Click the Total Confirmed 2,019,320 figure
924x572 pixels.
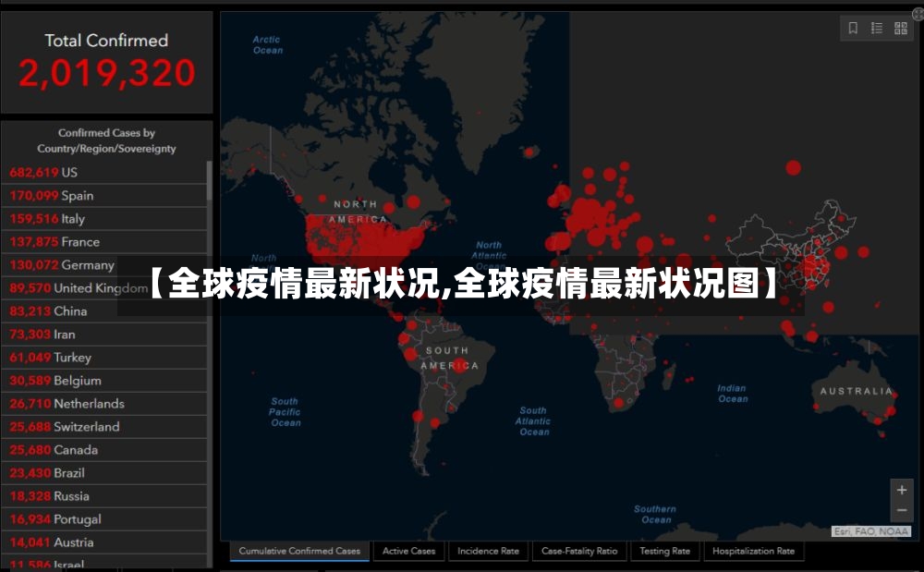tap(106, 73)
